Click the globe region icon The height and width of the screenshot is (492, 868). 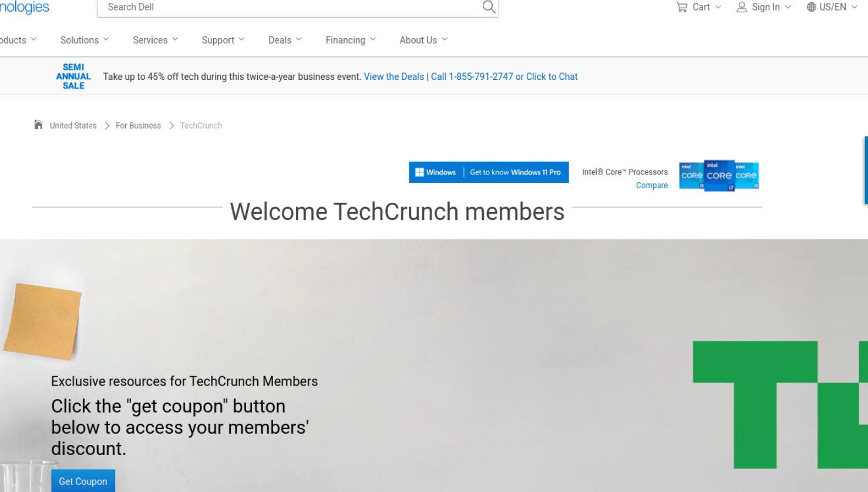812,7
